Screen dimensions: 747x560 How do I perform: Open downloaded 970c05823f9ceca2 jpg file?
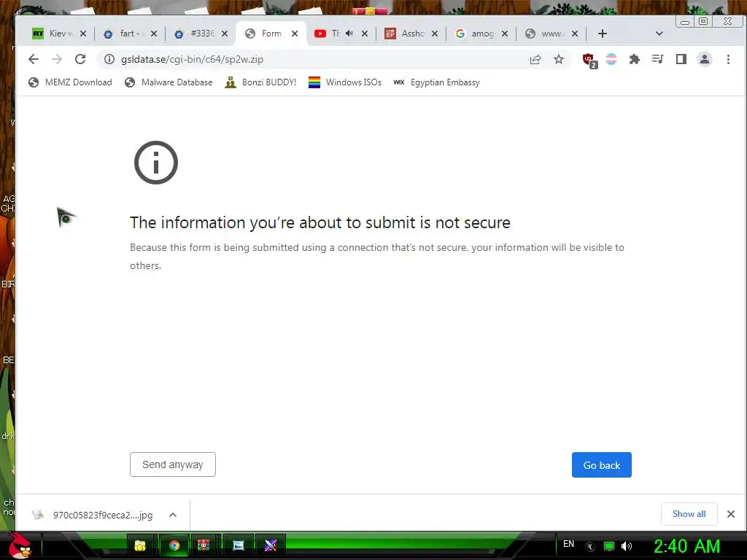tap(93, 515)
